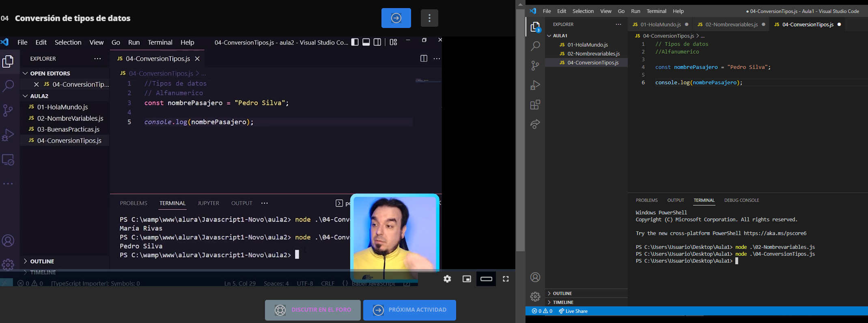Expand the OUTLINE section in the right VS Code window
The width and height of the screenshot is (868, 323).
point(586,293)
